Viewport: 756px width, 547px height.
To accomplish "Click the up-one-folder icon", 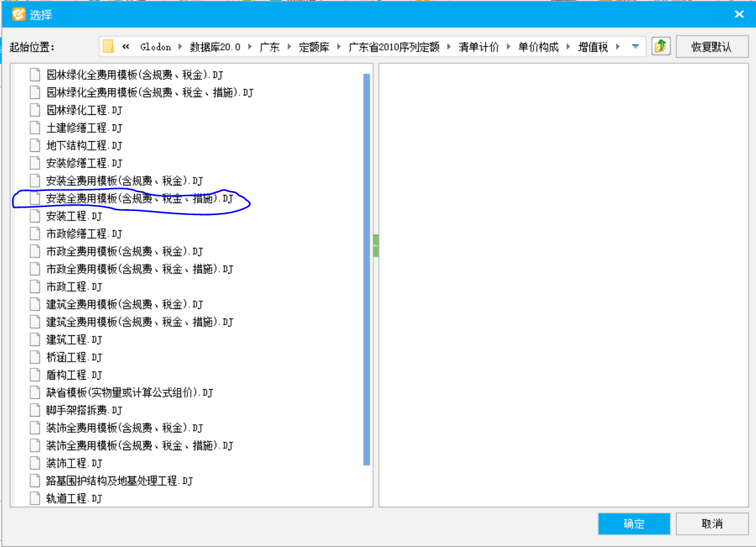I will click(x=661, y=47).
